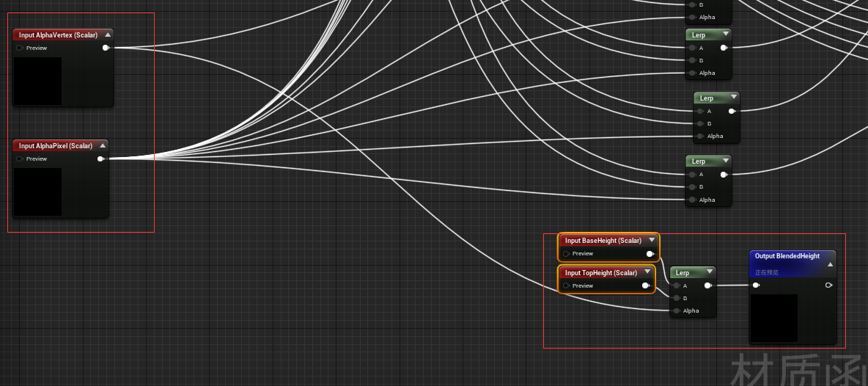Image resolution: width=868 pixels, height=386 pixels.
Task: Expand arrow on the second complete Lerp from top
Action: click(x=734, y=98)
